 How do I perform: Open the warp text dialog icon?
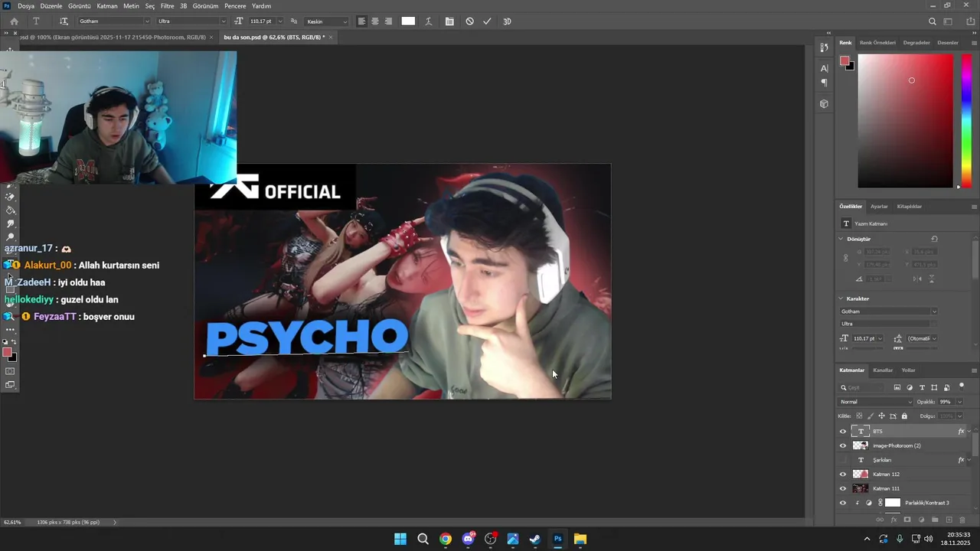[429, 21]
